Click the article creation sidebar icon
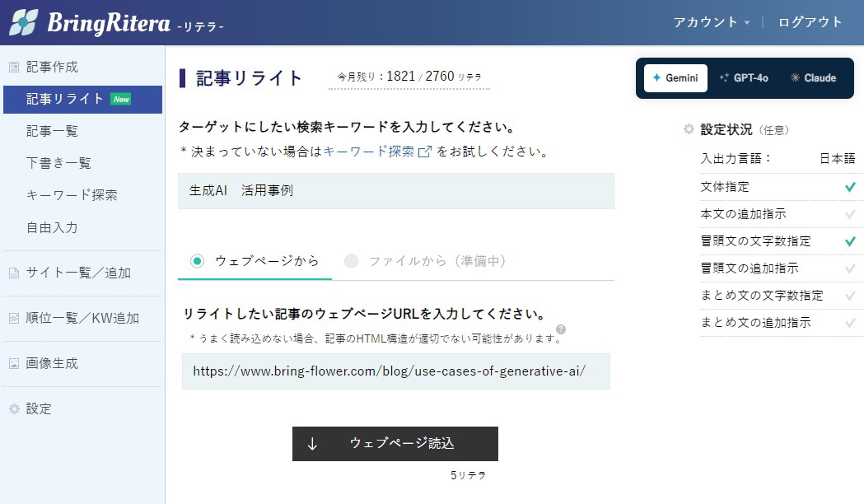The height and width of the screenshot is (504, 864). pos(14,68)
